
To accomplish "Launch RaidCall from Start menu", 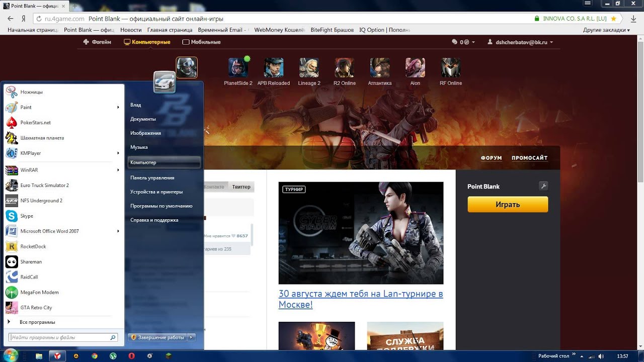I will click(64, 277).
